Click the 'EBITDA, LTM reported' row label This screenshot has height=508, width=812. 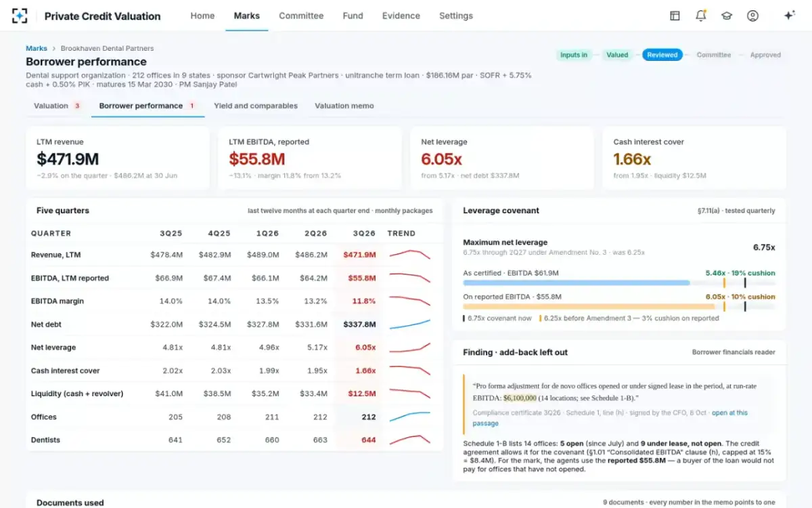[70, 278]
